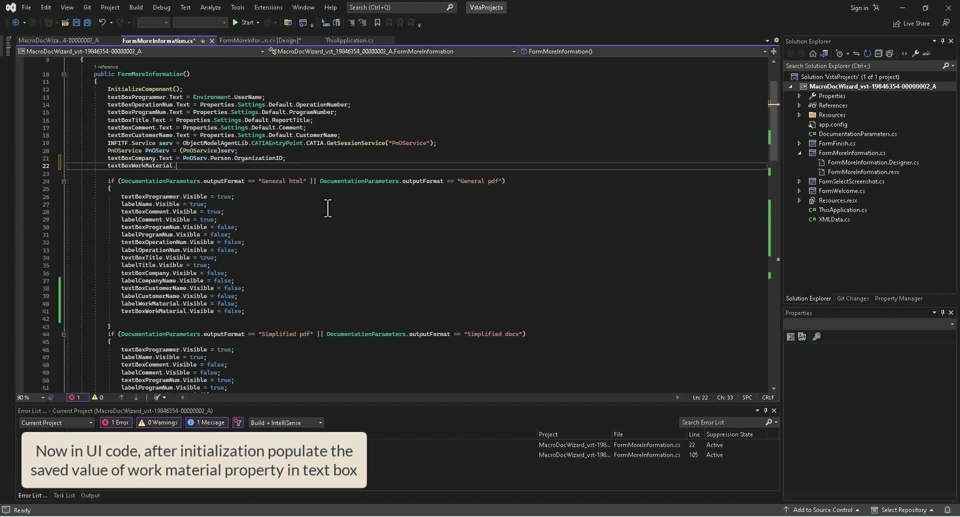Click the Sync with Active Document icon
This screenshot has height=517, width=960.
856,54
